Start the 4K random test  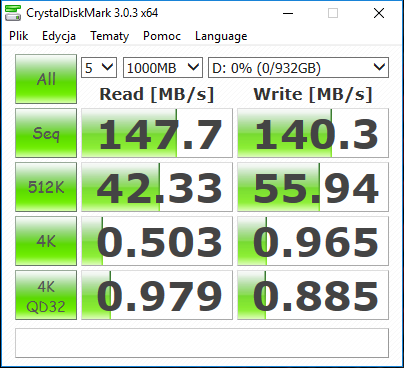(46, 241)
